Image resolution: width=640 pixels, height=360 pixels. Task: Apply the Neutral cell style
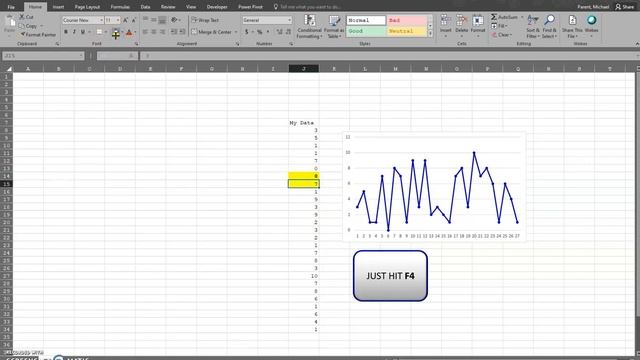(407, 31)
